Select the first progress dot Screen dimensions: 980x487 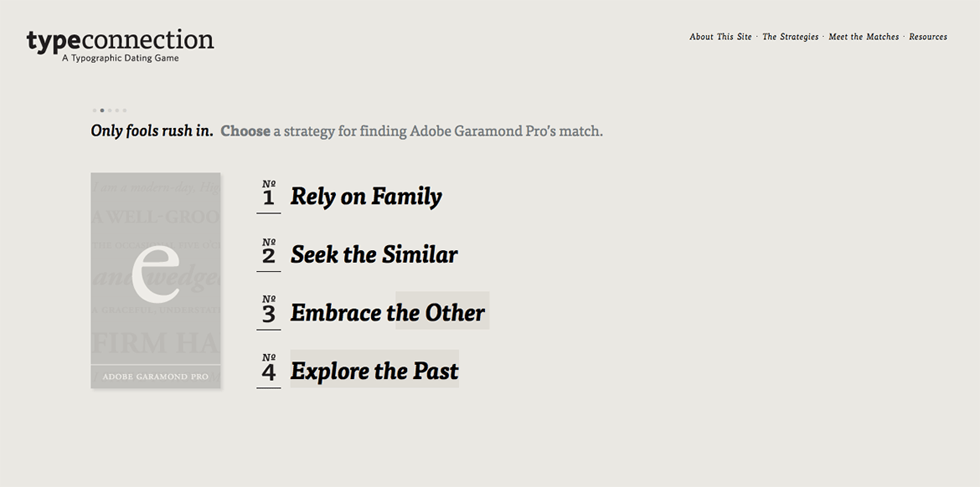click(95, 110)
